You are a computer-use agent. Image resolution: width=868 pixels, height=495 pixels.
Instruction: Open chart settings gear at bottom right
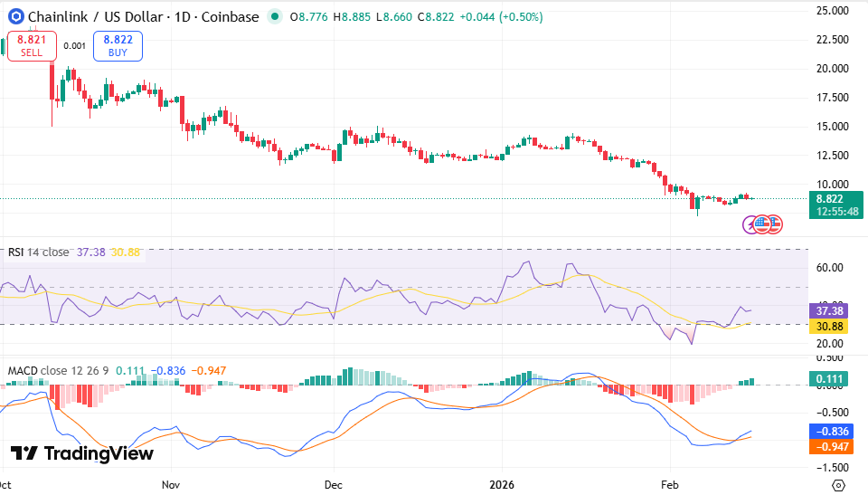(839, 485)
